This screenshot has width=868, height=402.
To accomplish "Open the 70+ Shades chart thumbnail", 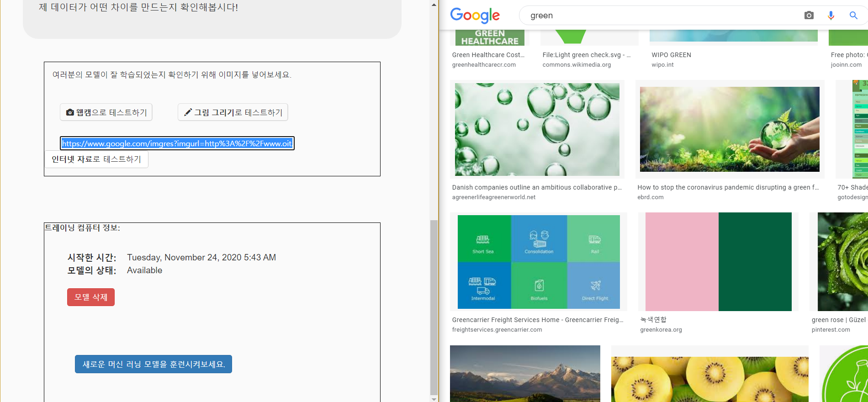I will [859, 129].
